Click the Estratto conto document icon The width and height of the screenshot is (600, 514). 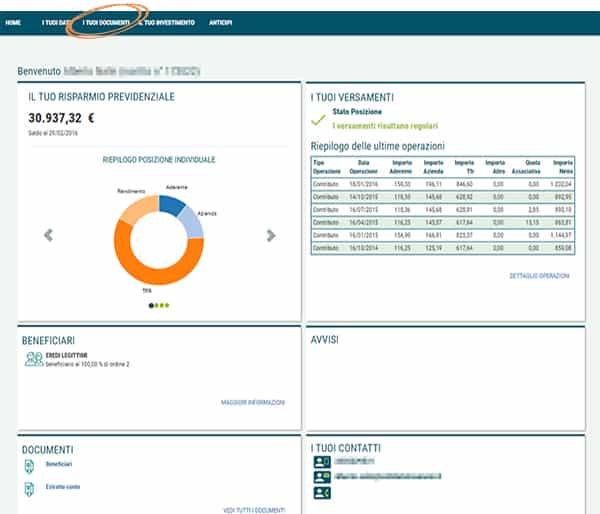click(29, 488)
